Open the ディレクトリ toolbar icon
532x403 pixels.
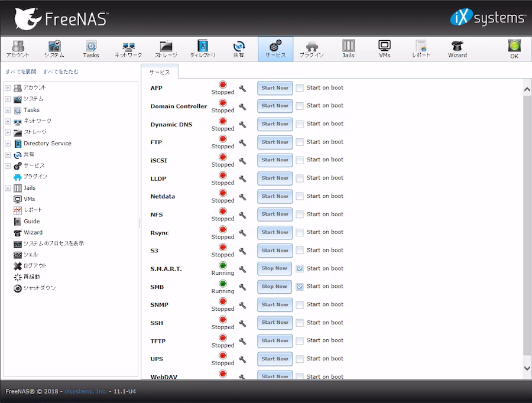pyautogui.click(x=203, y=49)
